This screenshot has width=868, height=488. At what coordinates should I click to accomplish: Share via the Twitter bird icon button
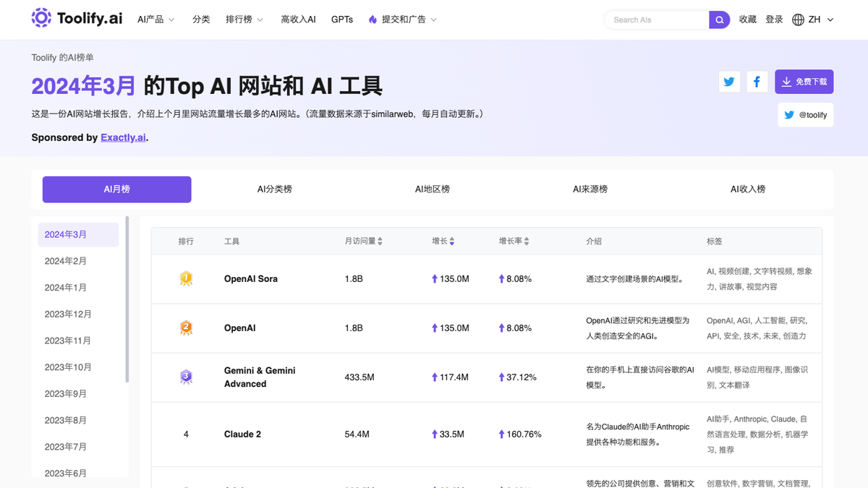tap(729, 82)
